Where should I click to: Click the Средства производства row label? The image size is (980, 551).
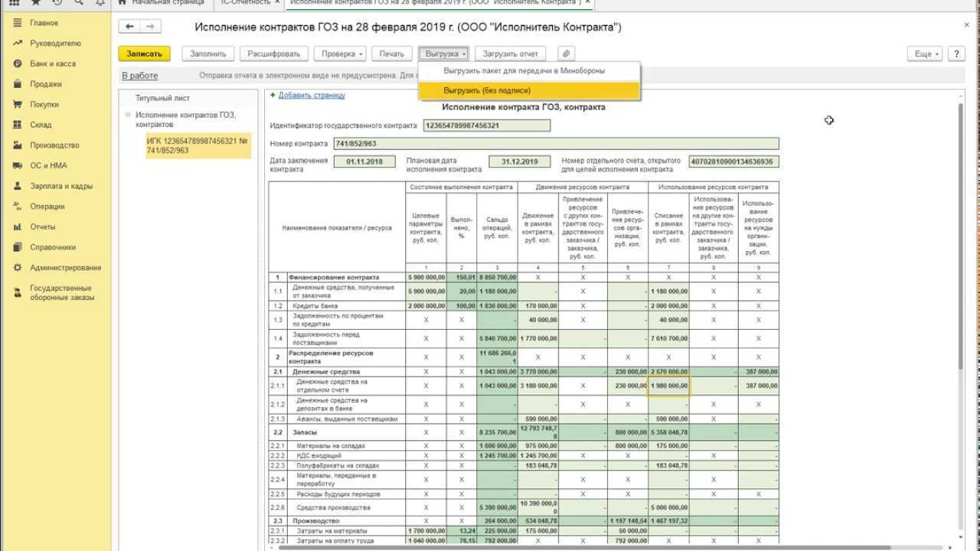333,507
